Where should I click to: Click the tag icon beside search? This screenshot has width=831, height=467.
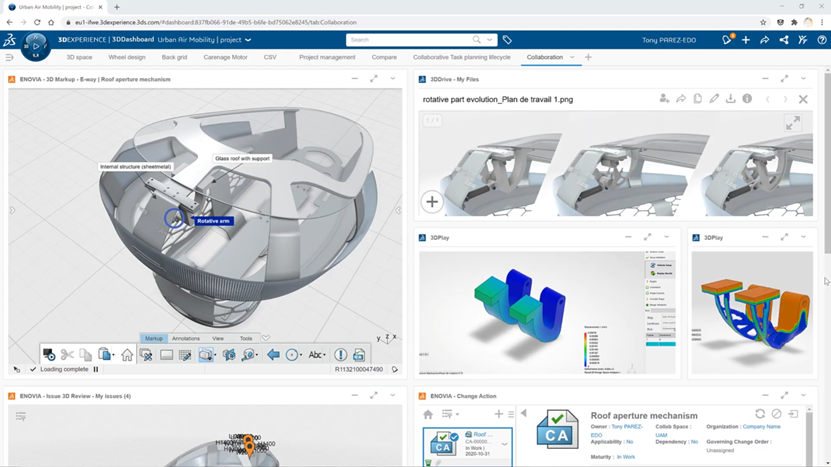coord(507,40)
